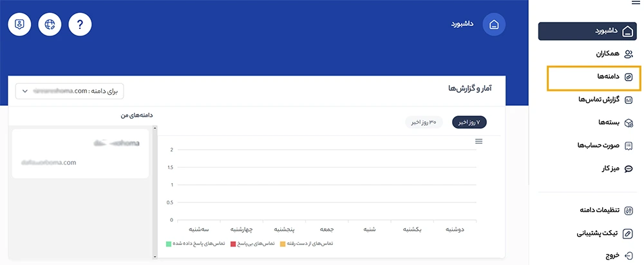This screenshot has width=644, height=265.
Task: Open the تنظیمات دامنه link
Action: coord(599,210)
